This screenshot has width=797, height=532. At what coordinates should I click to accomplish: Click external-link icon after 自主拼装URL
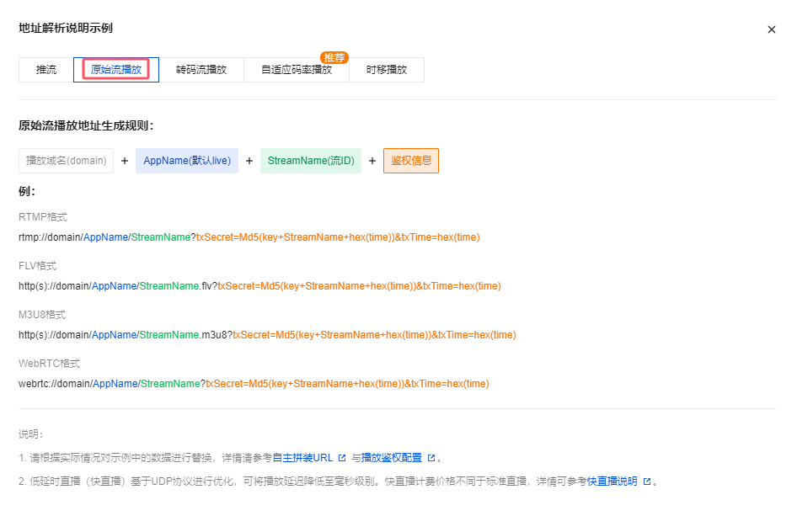342,458
